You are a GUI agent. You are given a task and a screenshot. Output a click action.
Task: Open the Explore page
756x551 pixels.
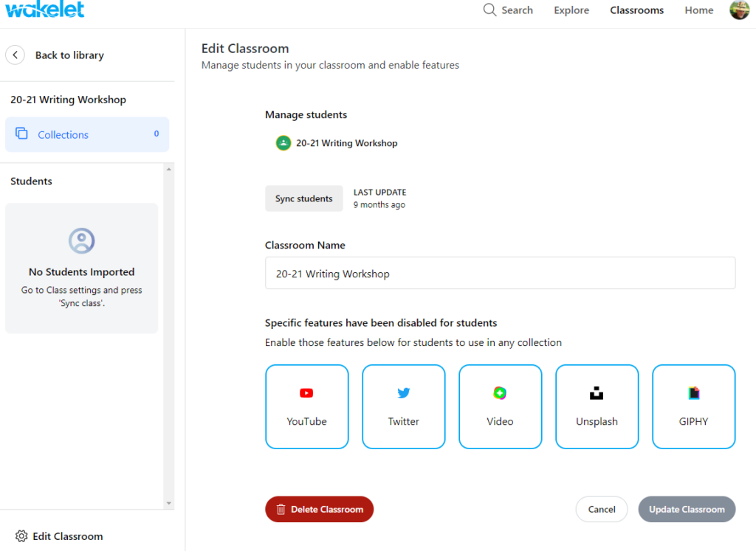(571, 10)
